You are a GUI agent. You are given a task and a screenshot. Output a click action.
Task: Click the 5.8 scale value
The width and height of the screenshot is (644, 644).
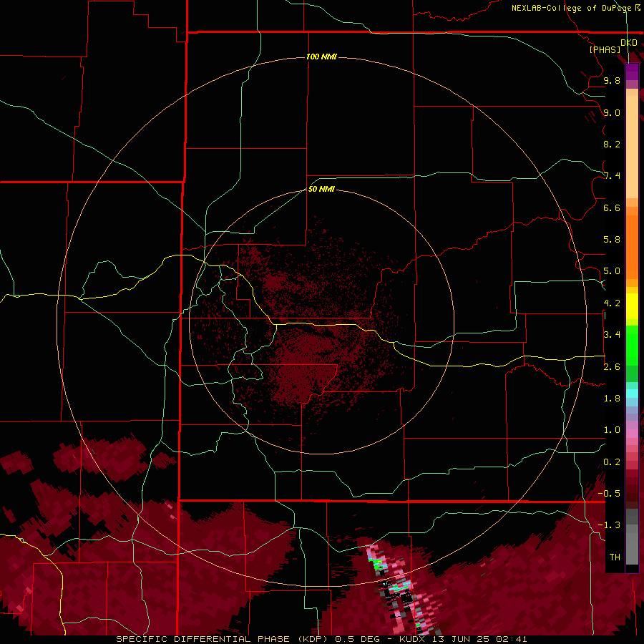[x=612, y=240]
